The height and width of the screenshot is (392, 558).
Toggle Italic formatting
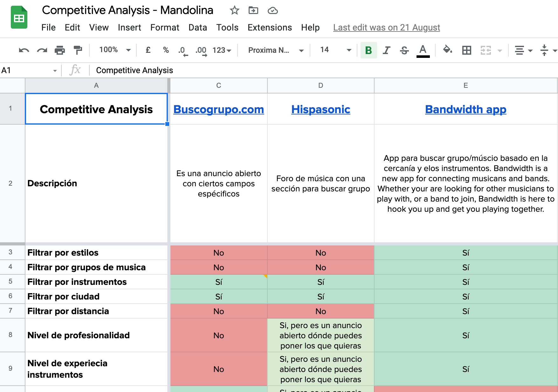386,50
